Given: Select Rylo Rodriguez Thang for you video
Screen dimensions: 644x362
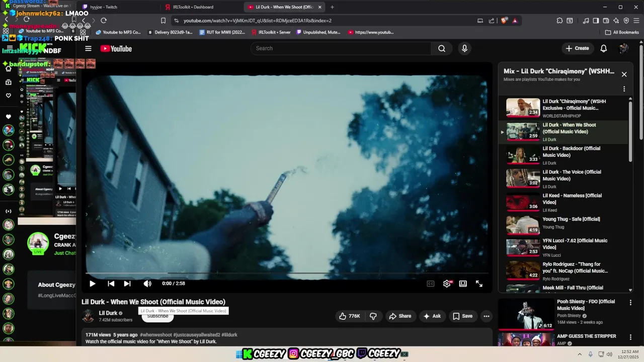Looking at the screenshot, I should 563,271.
